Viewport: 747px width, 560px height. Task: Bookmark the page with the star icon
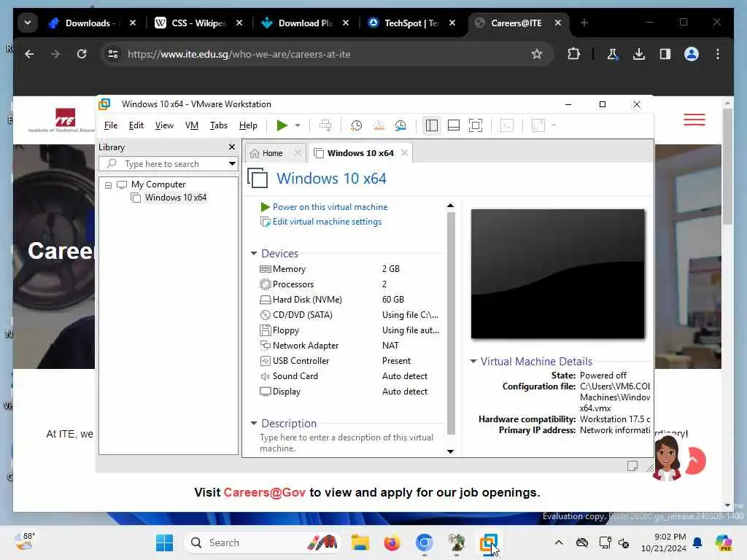[x=537, y=54]
